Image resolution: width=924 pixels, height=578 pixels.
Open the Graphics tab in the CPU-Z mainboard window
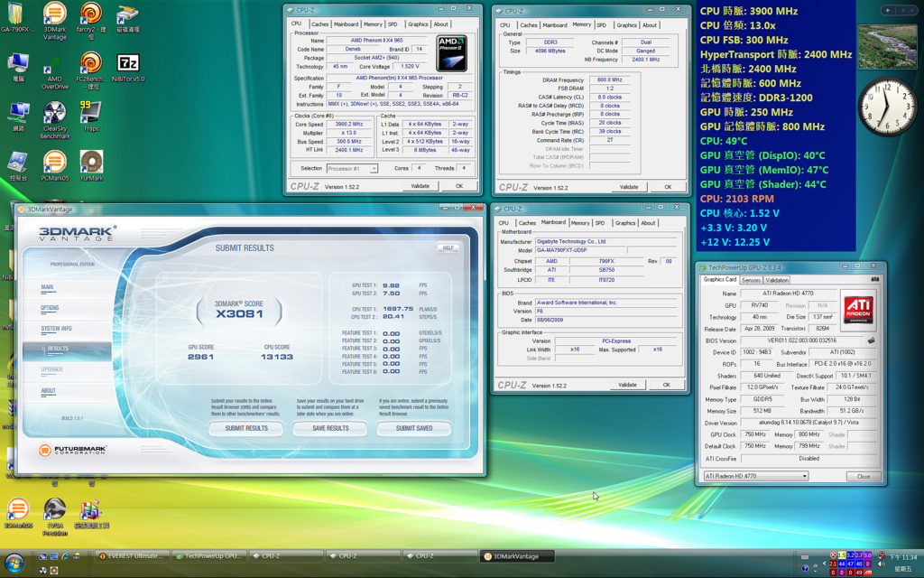pos(624,223)
